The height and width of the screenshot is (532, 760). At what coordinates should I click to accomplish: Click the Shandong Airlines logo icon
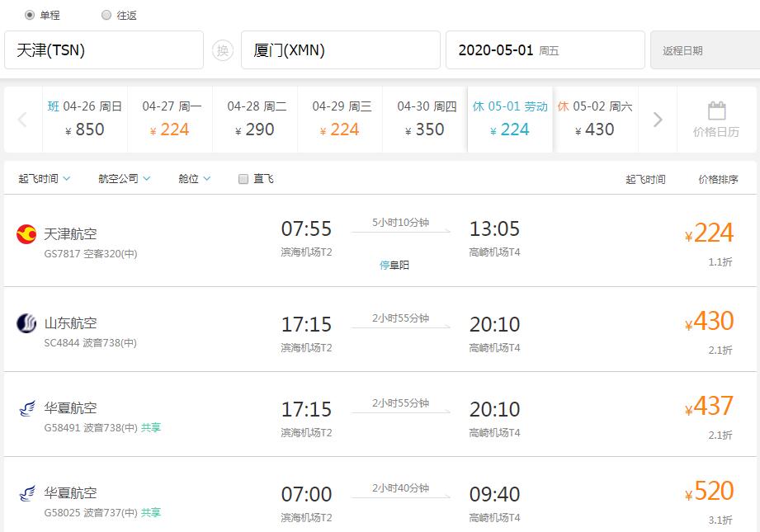pyautogui.click(x=26, y=323)
